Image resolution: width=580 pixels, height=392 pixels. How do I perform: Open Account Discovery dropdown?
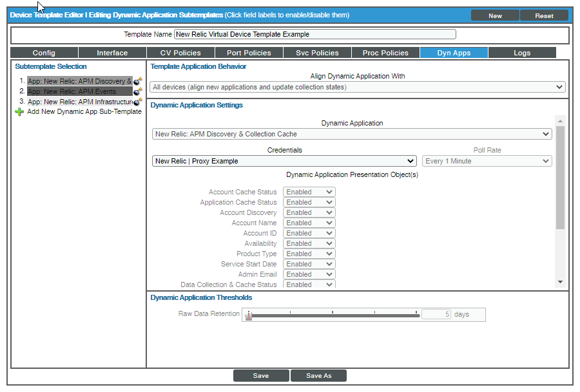pyautogui.click(x=309, y=212)
